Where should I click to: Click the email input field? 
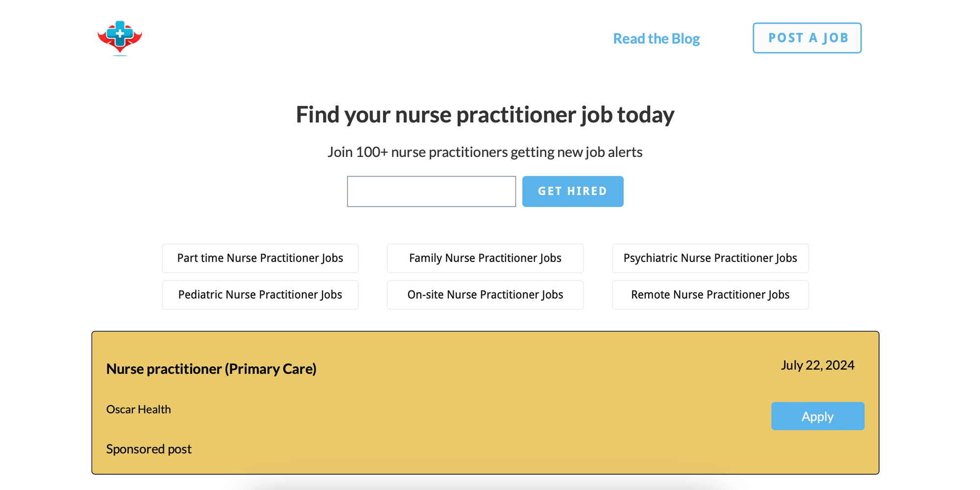point(431,191)
